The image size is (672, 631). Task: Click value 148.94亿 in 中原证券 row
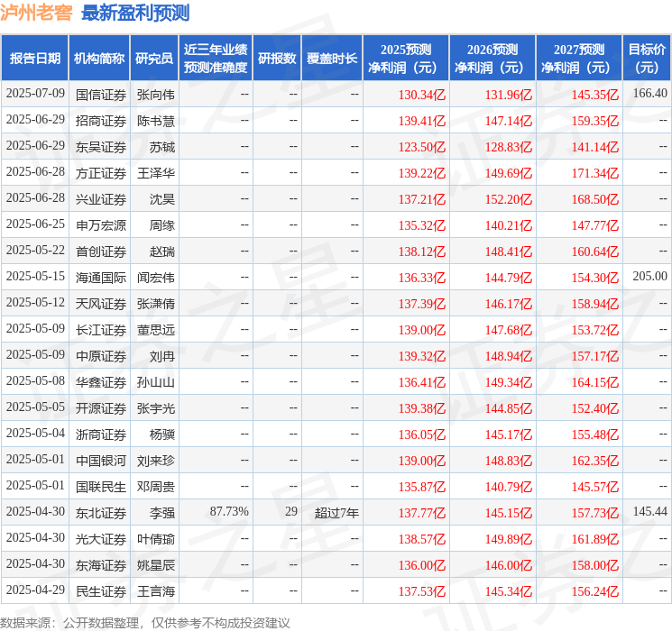[x=509, y=356]
